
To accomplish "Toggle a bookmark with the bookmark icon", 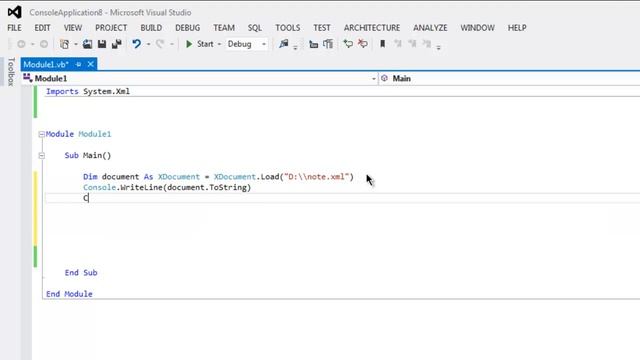I will tap(382, 44).
